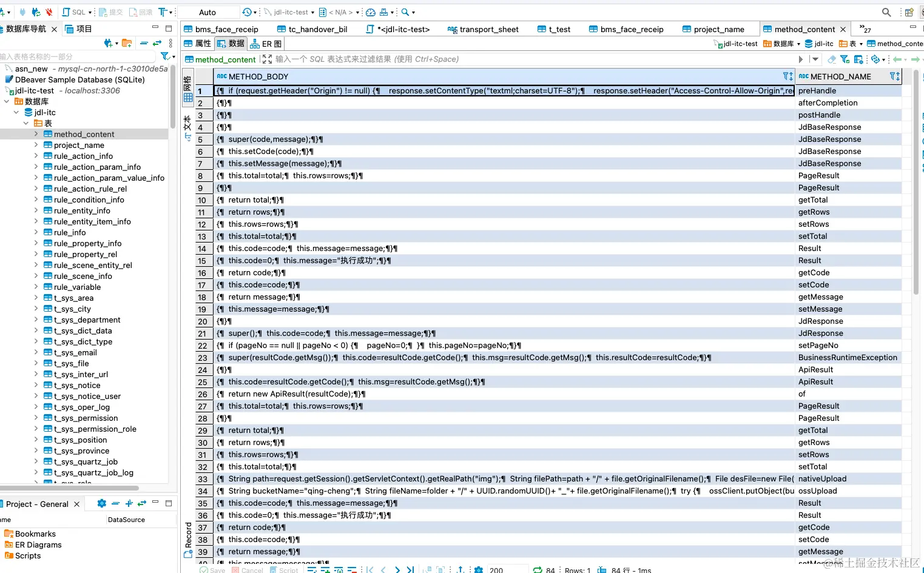Click the red Disconnect plug icon
924x573 pixels.
[49, 12]
